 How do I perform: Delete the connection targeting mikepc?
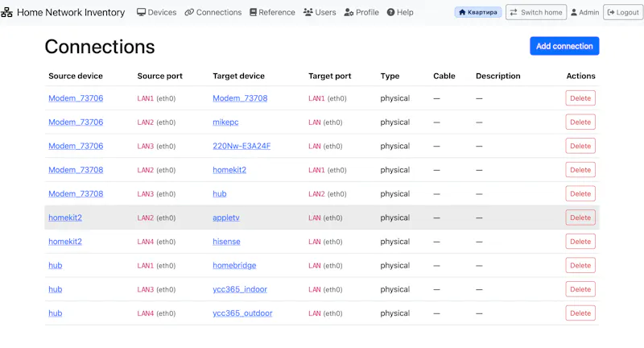click(580, 122)
